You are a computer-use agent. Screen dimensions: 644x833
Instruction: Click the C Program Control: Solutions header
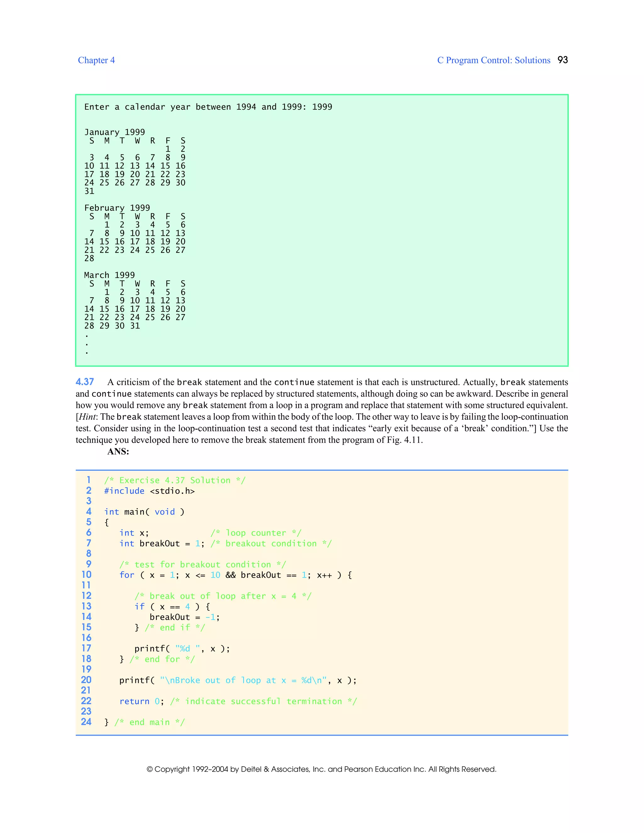(x=493, y=60)
